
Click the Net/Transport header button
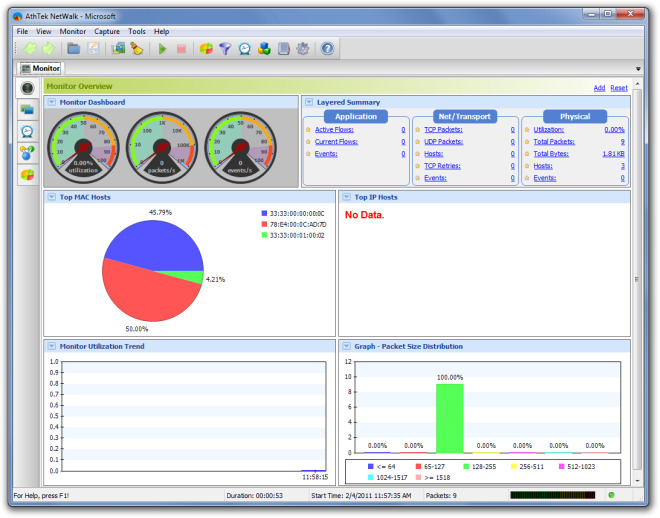465,117
